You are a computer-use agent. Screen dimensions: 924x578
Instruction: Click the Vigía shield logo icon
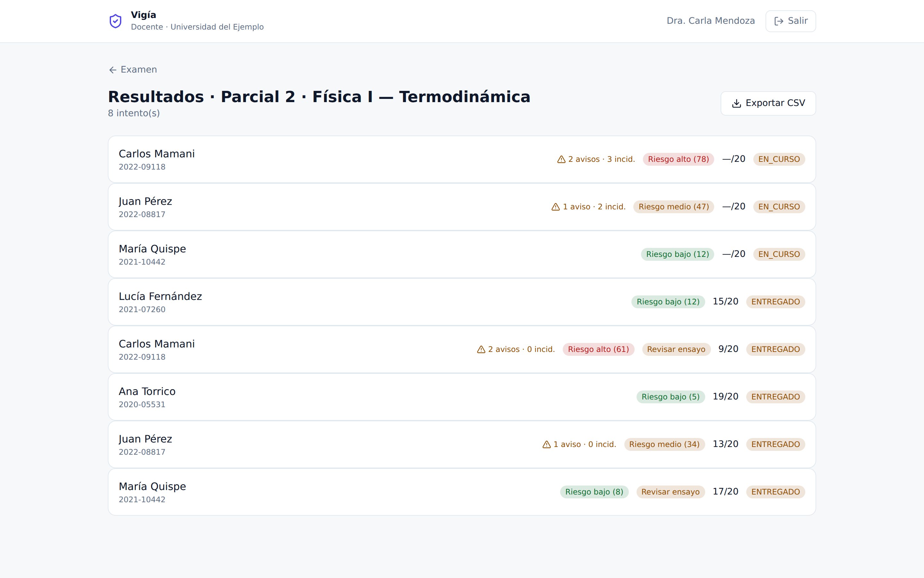(x=115, y=21)
